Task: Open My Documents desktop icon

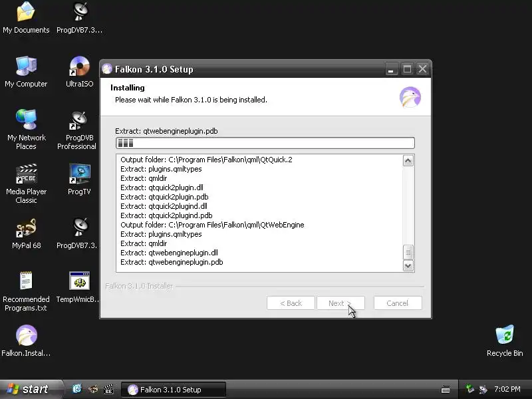Action: pyautogui.click(x=26, y=18)
